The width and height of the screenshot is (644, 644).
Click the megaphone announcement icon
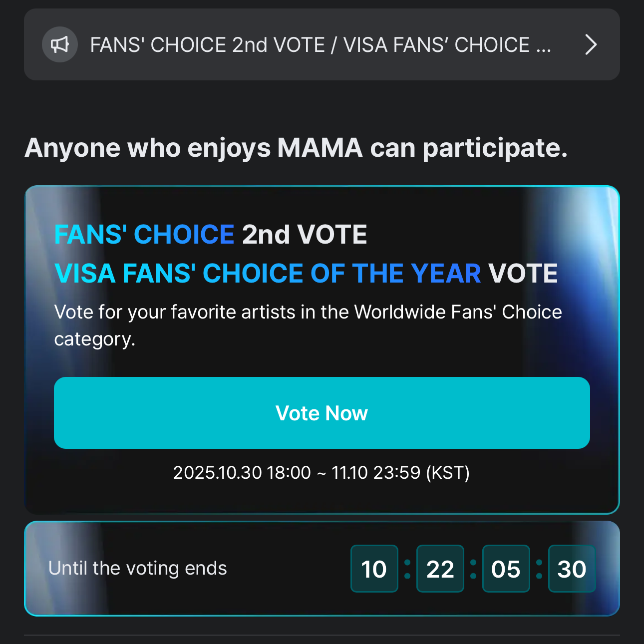[60, 44]
